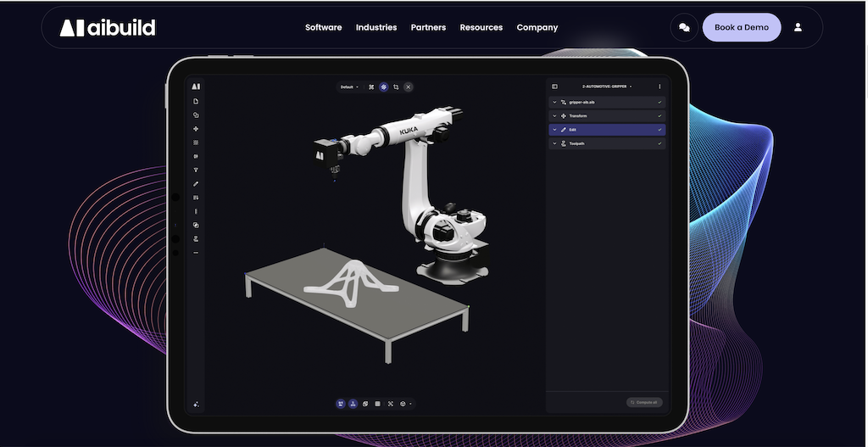This screenshot has width=868, height=447.
Task: Select the pencil Edit tool in left sidebar
Action: [196, 184]
